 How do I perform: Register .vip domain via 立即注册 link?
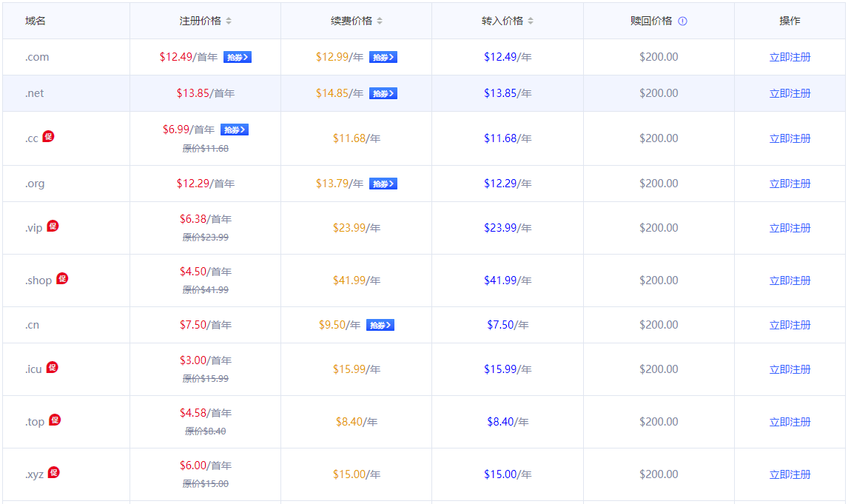click(x=790, y=228)
